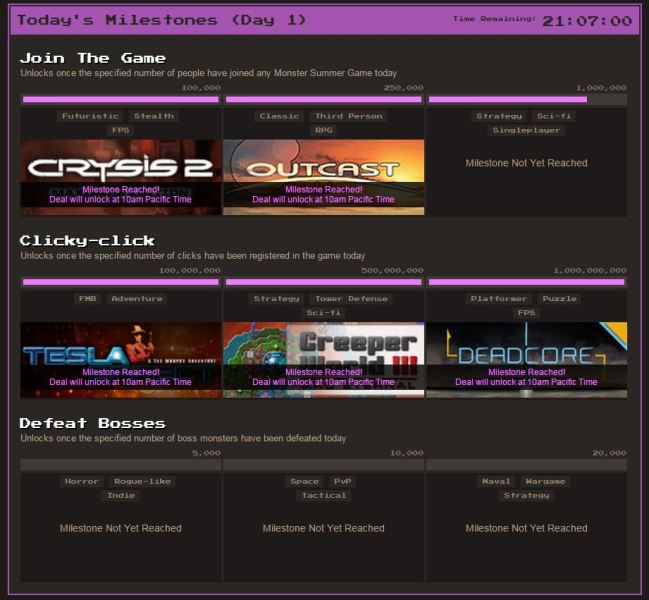
Task: Click the Rogue-like tag
Action: pos(142,482)
